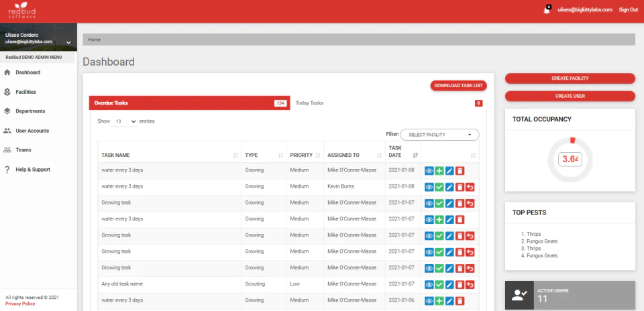
Task: Expand the Ulises Cordero profile chevron
Action: tap(68, 42)
